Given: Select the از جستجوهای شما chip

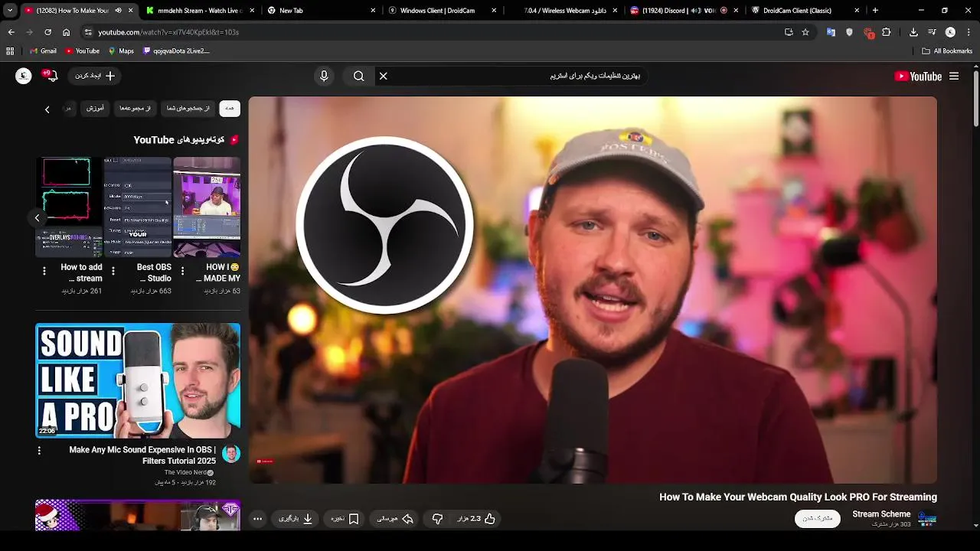Looking at the screenshot, I should click(x=188, y=109).
